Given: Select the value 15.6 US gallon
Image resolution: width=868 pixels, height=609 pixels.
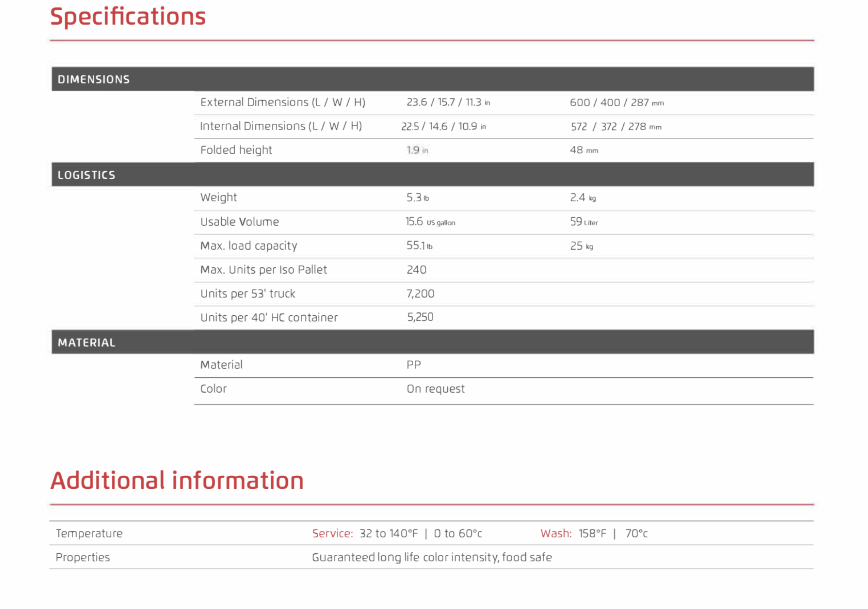Looking at the screenshot, I should coord(430,222).
